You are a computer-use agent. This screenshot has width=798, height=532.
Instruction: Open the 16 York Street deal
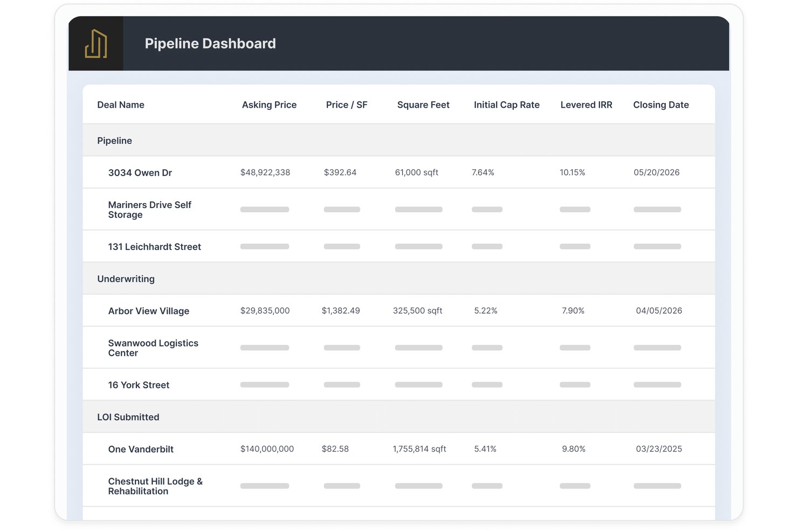click(x=139, y=385)
